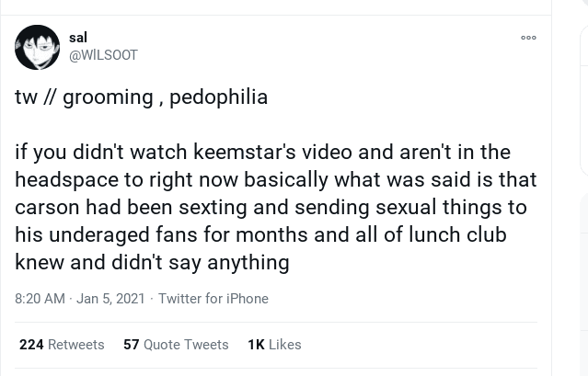
Task: Open the 8:20 AM timestamp link
Action: [x=40, y=299]
